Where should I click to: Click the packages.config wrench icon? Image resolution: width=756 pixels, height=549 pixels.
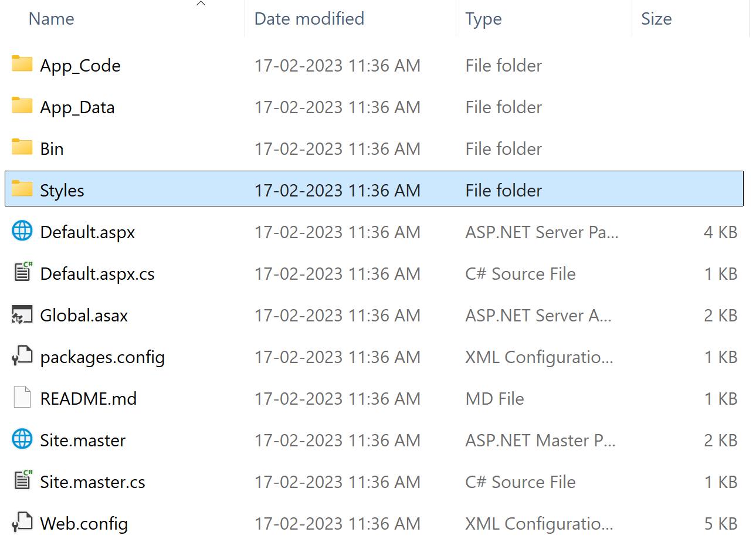[x=22, y=356]
